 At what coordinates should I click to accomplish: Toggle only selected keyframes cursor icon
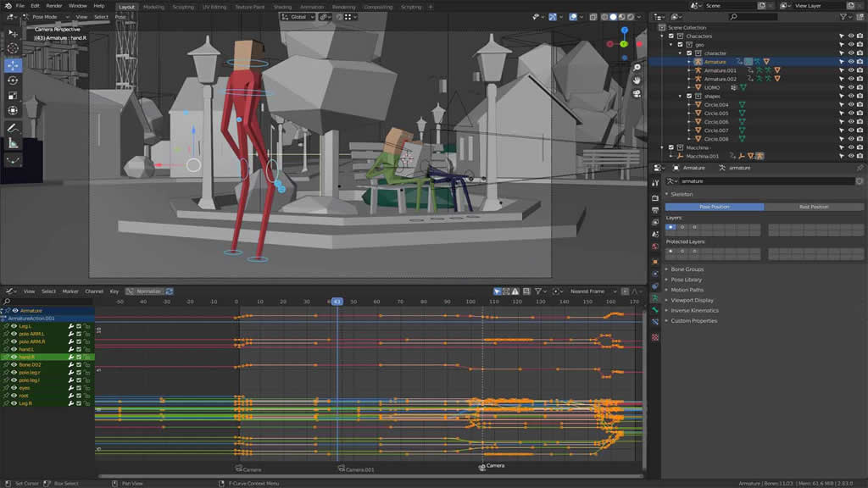tap(497, 291)
